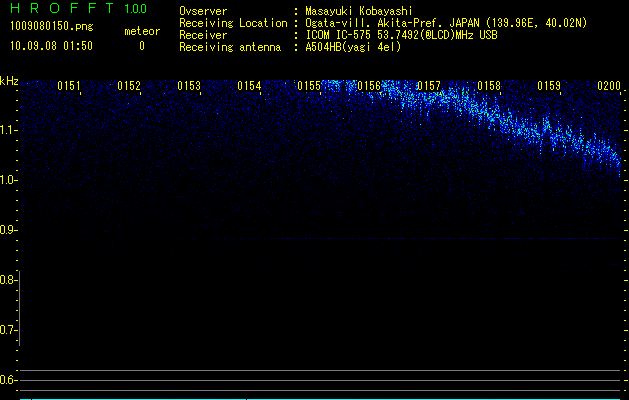The height and width of the screenshot is (400, 629).
Task: Click the 'Receiver' field label
Action: coord(203,35)
